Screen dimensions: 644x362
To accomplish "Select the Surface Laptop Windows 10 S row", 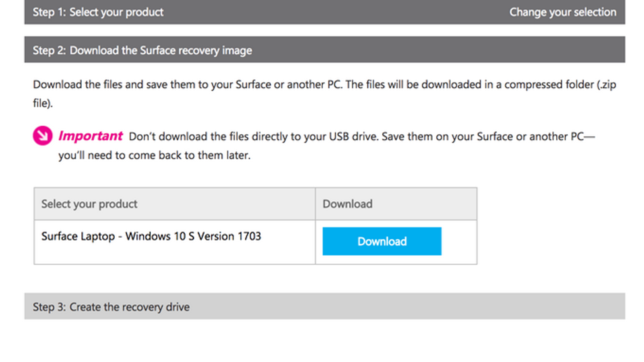I will (151, 236).
